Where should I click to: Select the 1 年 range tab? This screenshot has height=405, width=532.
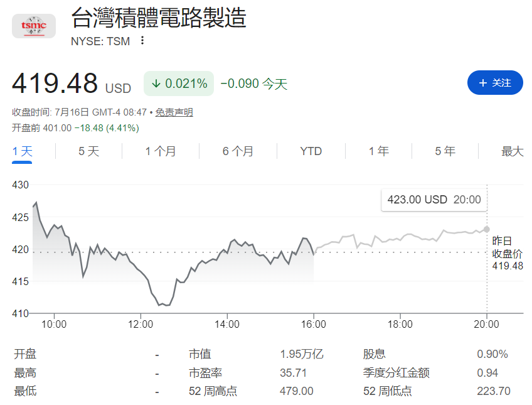coord(379,151)
